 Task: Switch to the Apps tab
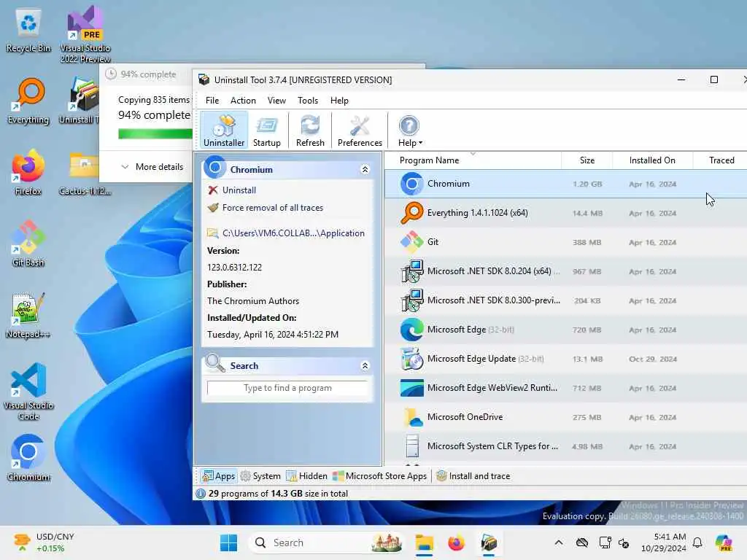(x=219, y=476)
